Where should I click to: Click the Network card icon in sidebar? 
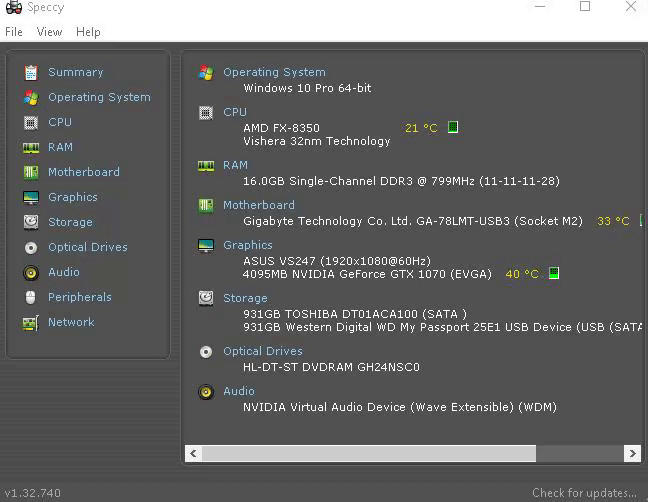pos(31,323)
